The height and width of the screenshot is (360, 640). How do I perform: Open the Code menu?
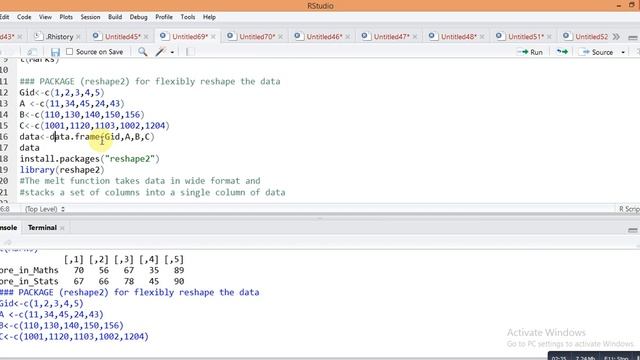click(x=24, y=17)
